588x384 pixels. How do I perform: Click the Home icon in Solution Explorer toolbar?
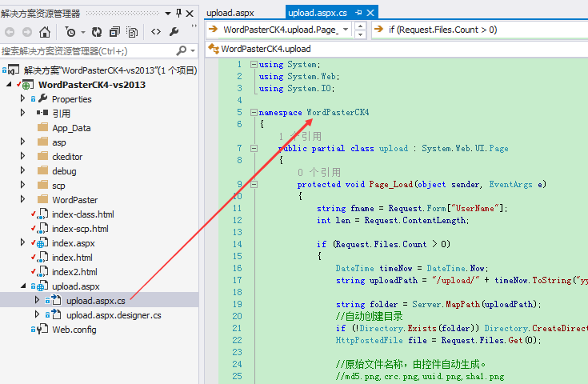click(x=45, y=32)
